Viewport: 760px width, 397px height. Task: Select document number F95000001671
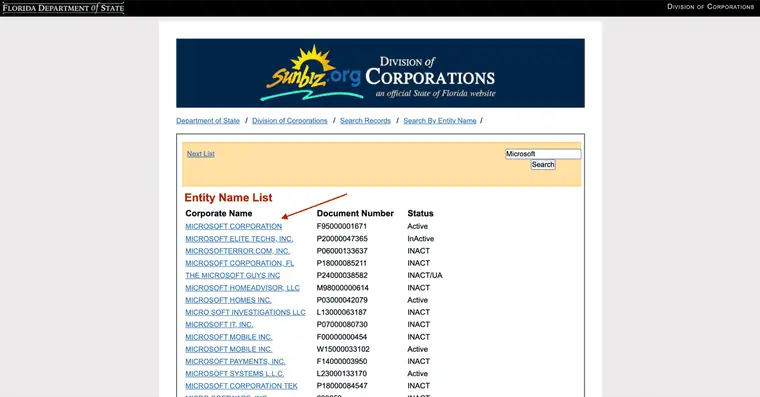[342, 226]
